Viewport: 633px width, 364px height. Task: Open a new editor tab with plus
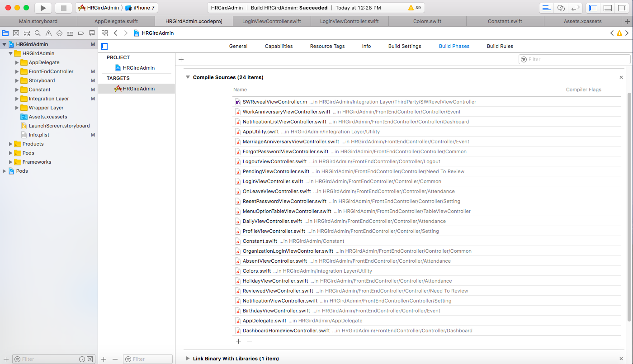(628, 21)
